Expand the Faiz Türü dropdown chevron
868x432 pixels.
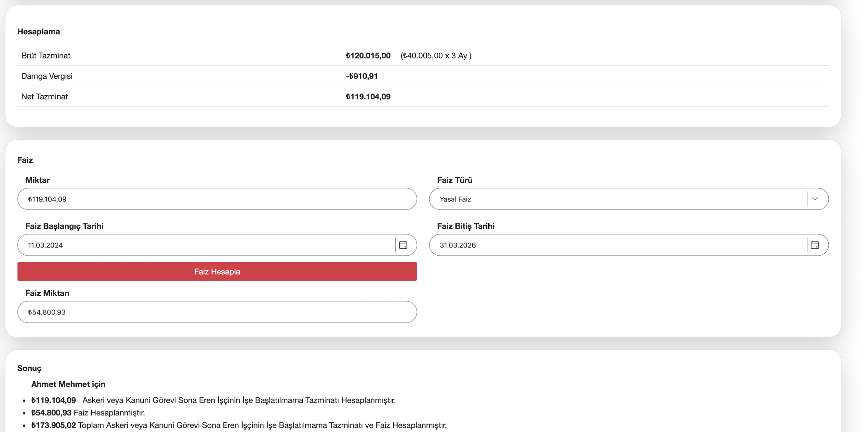[815, 199]
